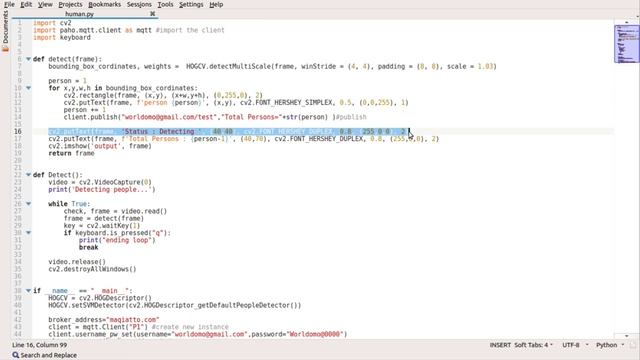This screenshot has height=360, width=640.
Task: Collapse the if keyboard.is_pressed fold
Action: click(29, 233)
